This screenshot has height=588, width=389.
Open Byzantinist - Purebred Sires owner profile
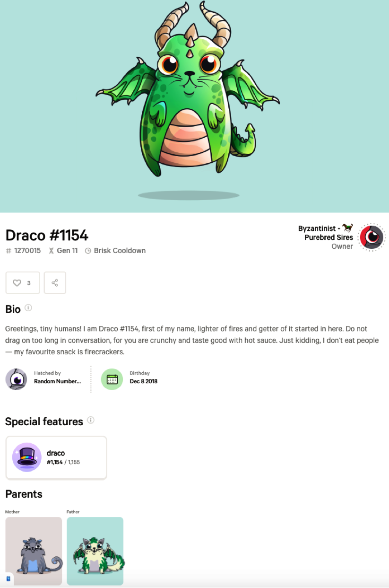point(326,233)
